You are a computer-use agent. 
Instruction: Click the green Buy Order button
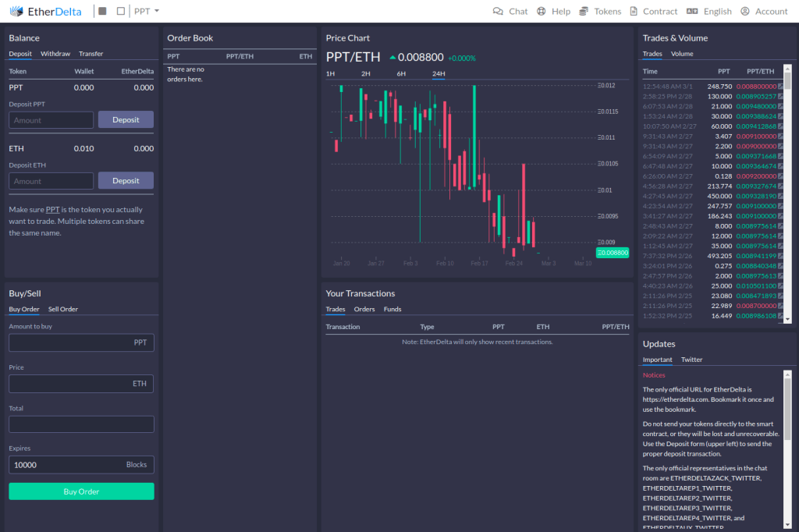[x=81, y=491]
